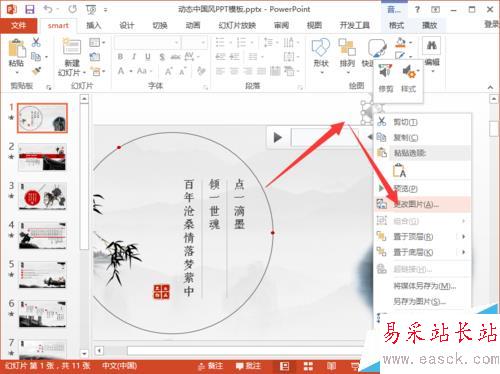The image size is (500, 374).
Task: Switch to the 动画 tab
Action: 193,25
